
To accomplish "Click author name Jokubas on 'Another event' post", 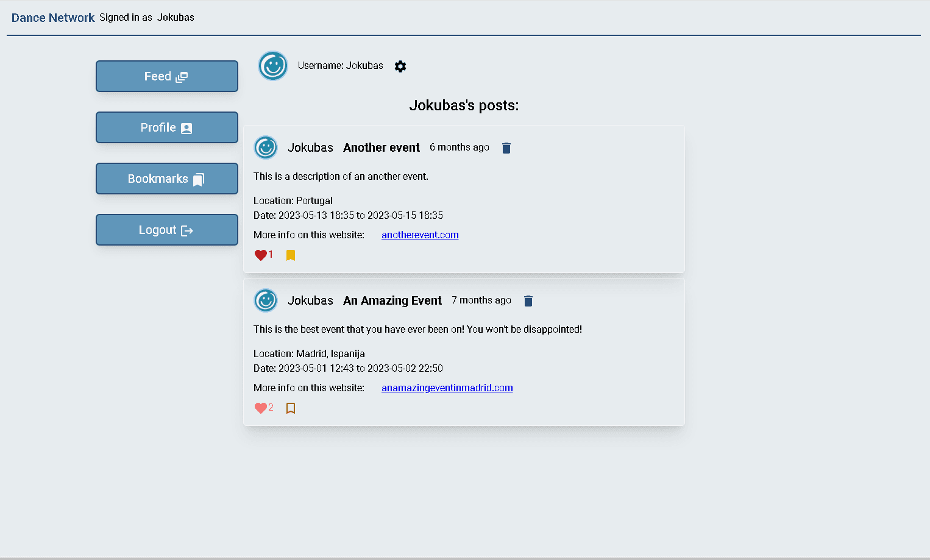I will [310, 147].
